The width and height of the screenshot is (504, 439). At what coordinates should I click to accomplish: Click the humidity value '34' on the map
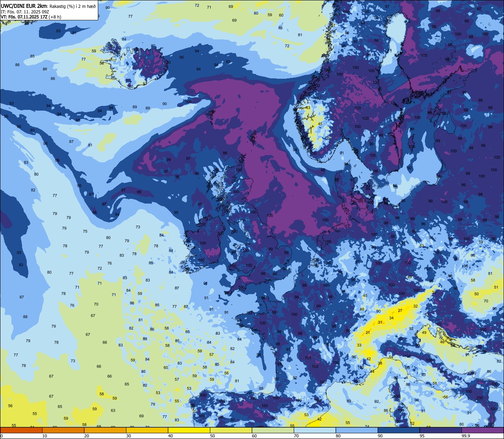391,318
